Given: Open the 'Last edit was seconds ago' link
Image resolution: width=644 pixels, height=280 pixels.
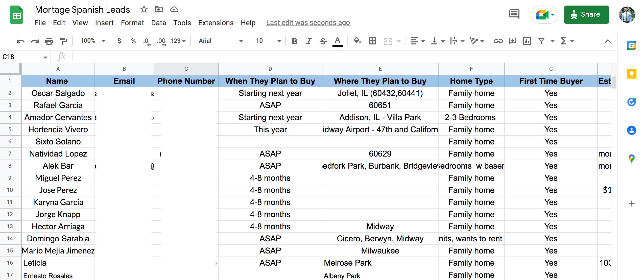Looking at the screenshot, I should pyautogui.click(x=308, y=23).
